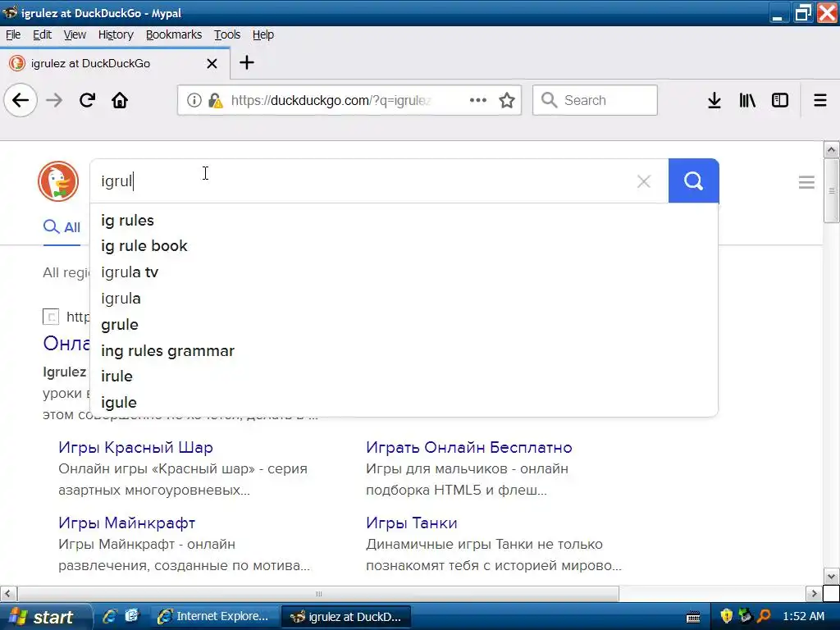Screen dimensions: 840x630
Task: Click the keyboard tray icon
Action: 693,617
